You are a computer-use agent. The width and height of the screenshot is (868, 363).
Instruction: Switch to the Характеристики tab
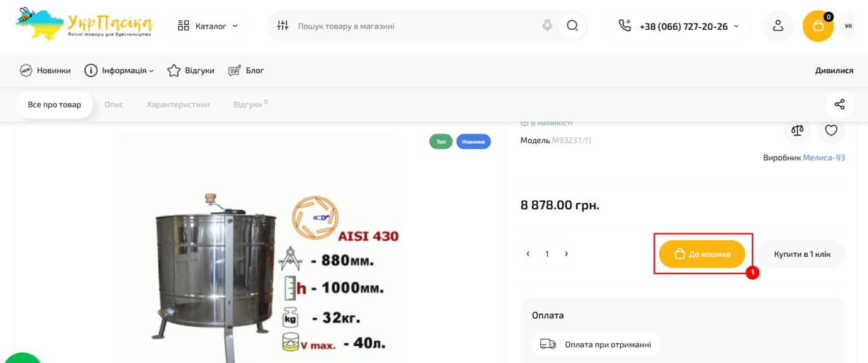click(x=178, y=104)
